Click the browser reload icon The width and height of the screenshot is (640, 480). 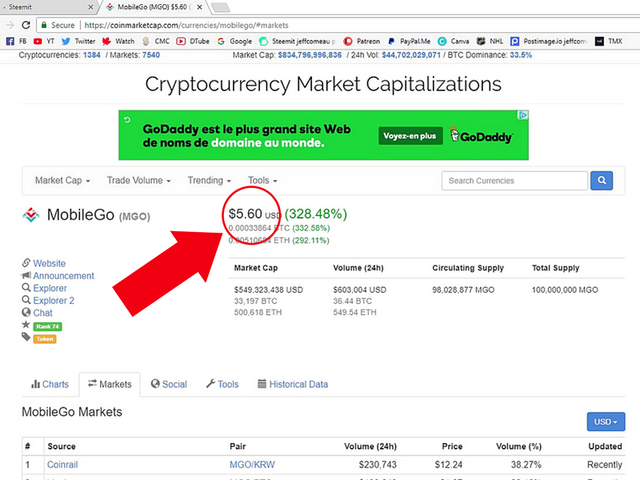(26, 25)
